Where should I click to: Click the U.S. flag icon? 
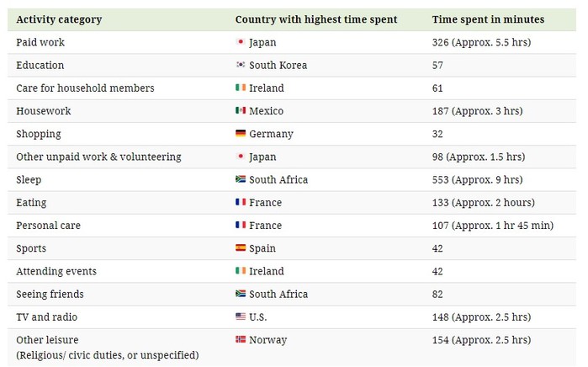point(241,316)
